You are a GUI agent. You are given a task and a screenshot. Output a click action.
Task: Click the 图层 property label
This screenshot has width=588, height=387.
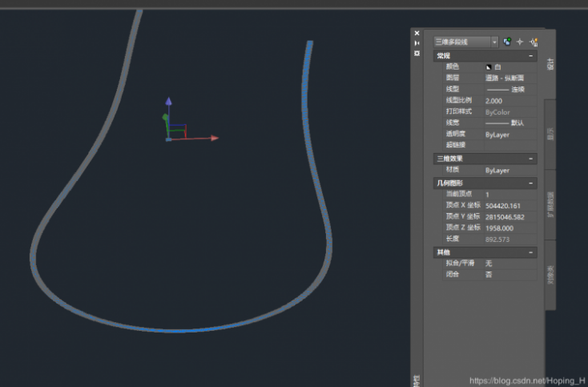click(453, 78)
